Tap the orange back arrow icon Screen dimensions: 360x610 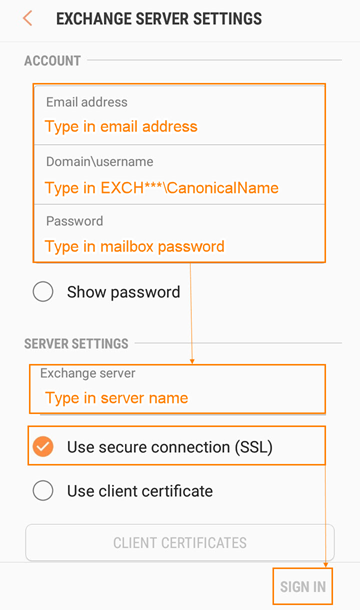coord(28,18)
